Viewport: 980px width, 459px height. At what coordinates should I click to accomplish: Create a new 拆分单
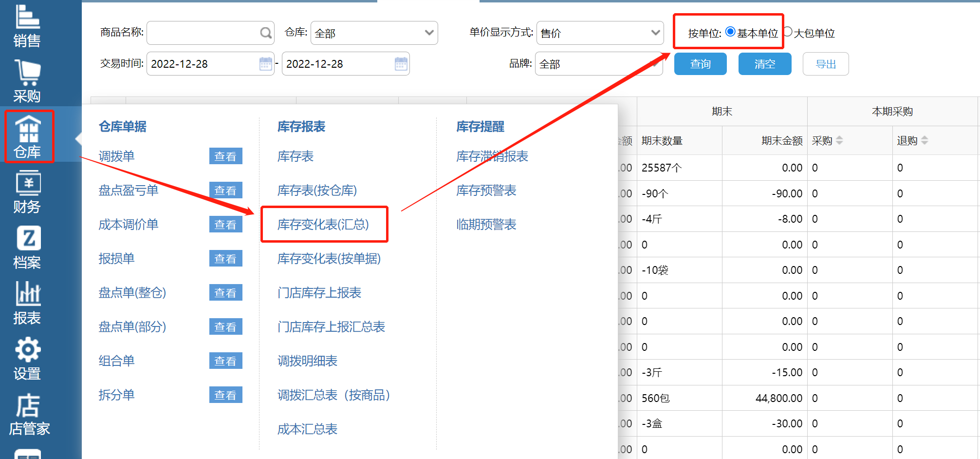pyautogui.click(x=116, y=395)
